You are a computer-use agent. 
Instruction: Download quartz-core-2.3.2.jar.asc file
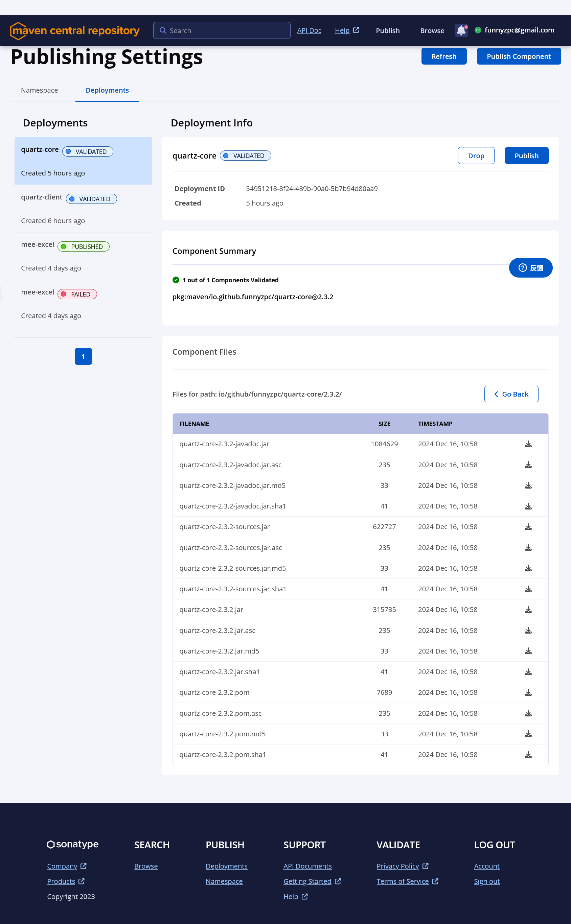[528, 630]
